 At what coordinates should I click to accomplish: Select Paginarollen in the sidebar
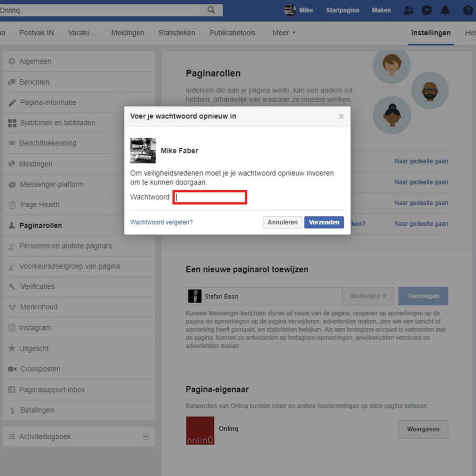40,225
